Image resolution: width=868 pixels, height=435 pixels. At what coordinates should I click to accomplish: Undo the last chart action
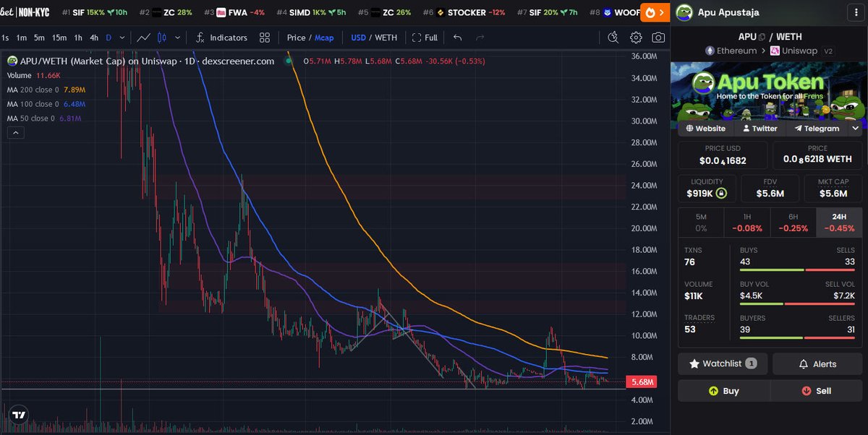pyautogui.click(x=457, y=38)
